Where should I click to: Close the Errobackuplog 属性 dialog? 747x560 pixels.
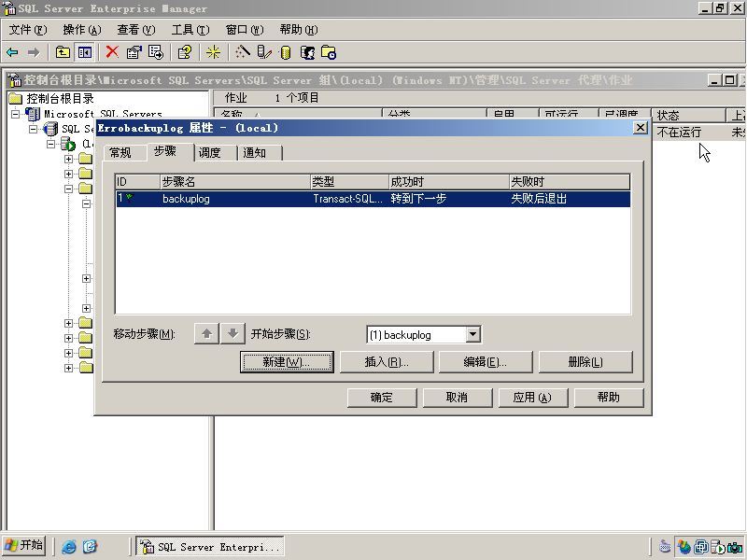tap(641, 128)
